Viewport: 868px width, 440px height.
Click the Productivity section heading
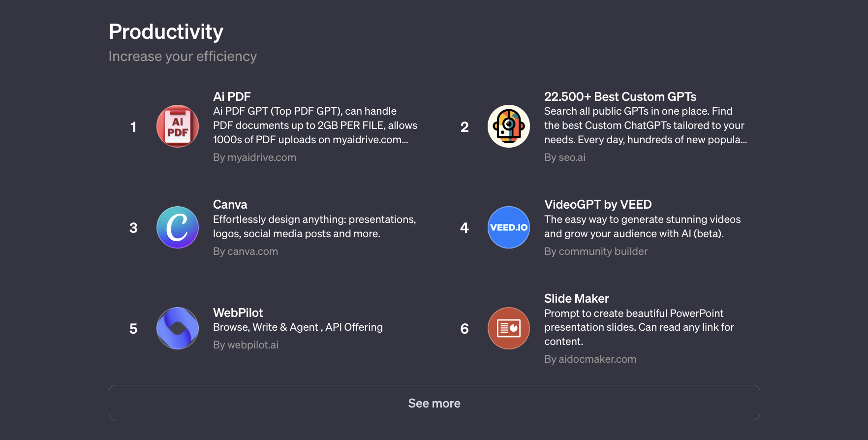click(166, 32)
